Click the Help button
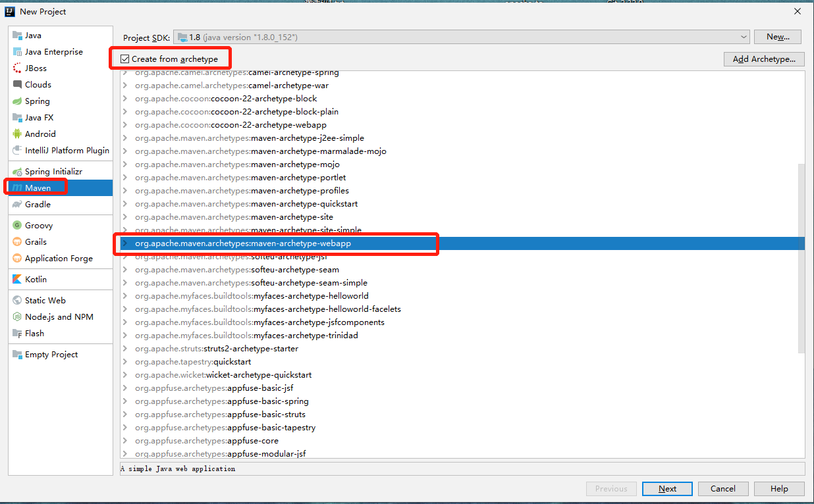The width and height of the screenshot is (814, 504). tap(779, 489)
